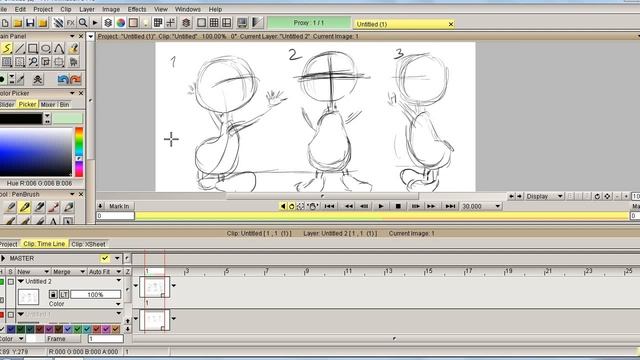Select the straight line tool
This screenshot has width=640, height=360.
click(20, 49)
